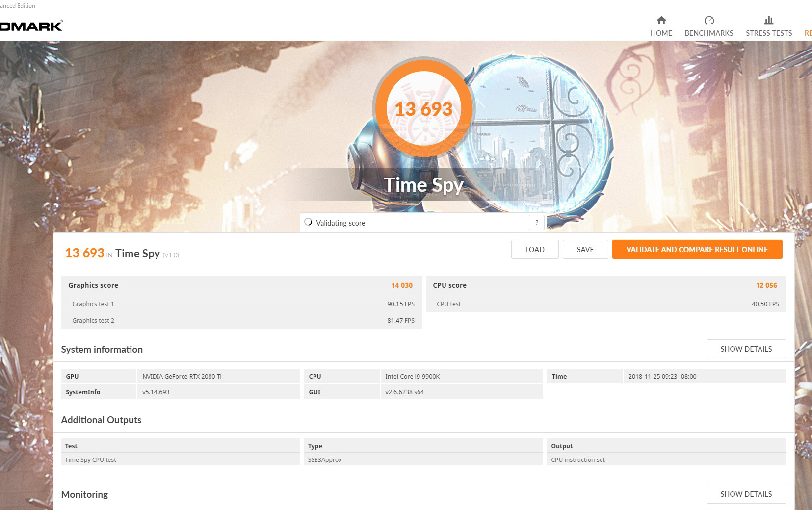The height and width of the screenshot is (510, 812).
Task: Click the LOAD button
Action: [535, 249]
